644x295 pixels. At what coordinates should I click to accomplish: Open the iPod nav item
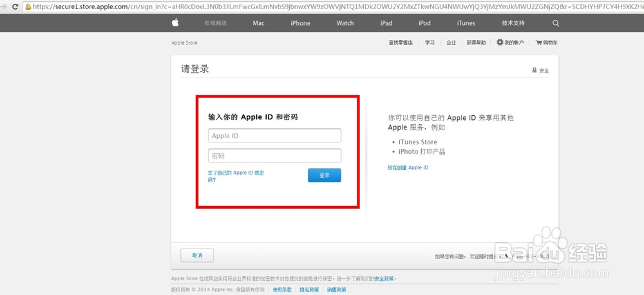click(424, 23)
